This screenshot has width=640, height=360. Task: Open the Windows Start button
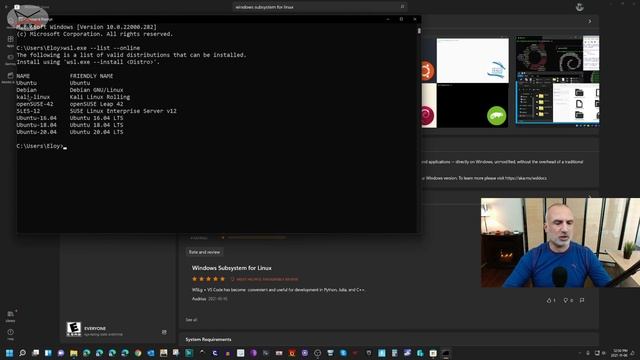(x=9, y=353)
